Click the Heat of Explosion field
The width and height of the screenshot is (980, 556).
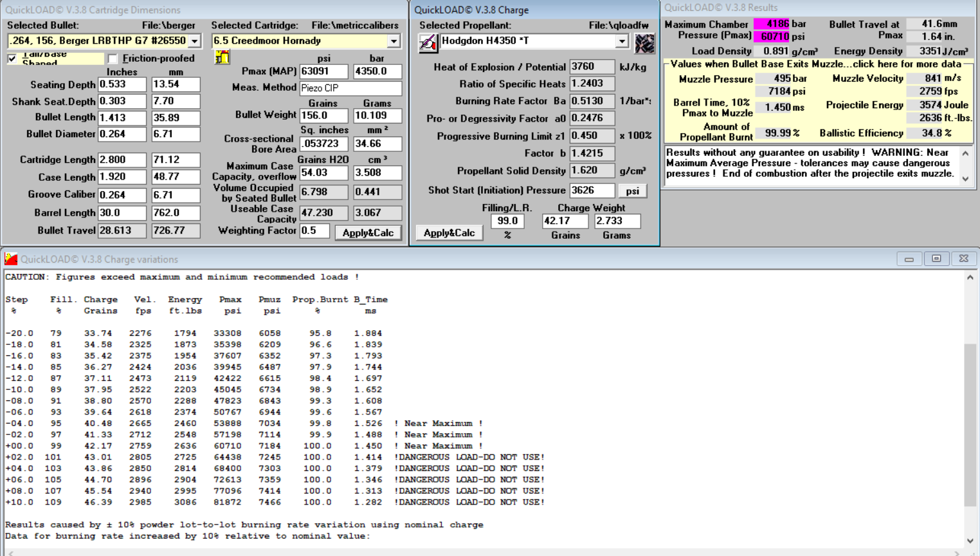point(592,67)
